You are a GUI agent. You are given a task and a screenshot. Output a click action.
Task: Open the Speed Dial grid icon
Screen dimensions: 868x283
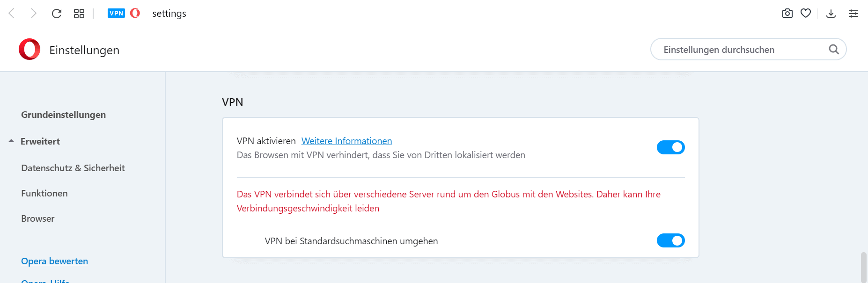[x=79, y=14]
